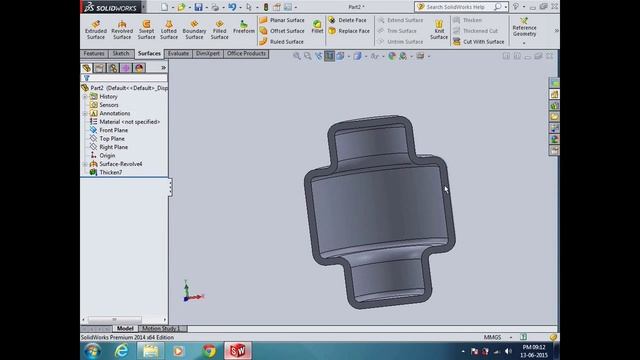Viewport: 640px width, 360px height.
Task: Switch to the DimXpert tab
Action: [x=208, y=53]
